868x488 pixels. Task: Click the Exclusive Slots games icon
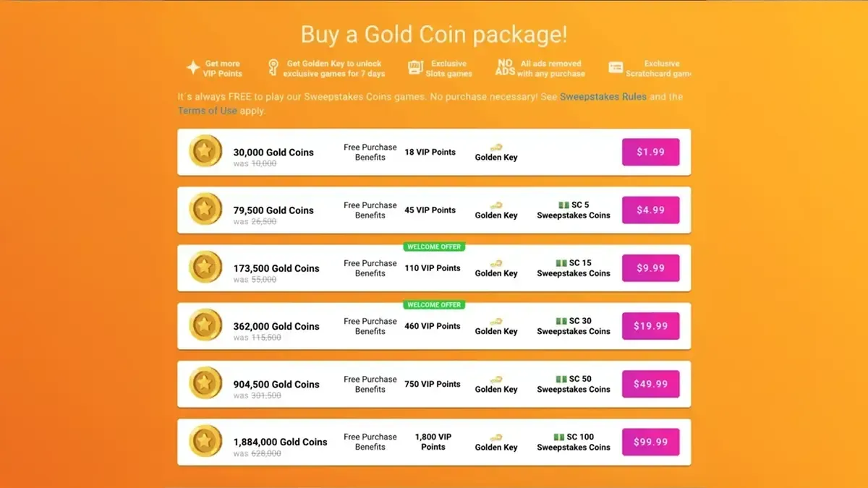(x=415, y=68)
